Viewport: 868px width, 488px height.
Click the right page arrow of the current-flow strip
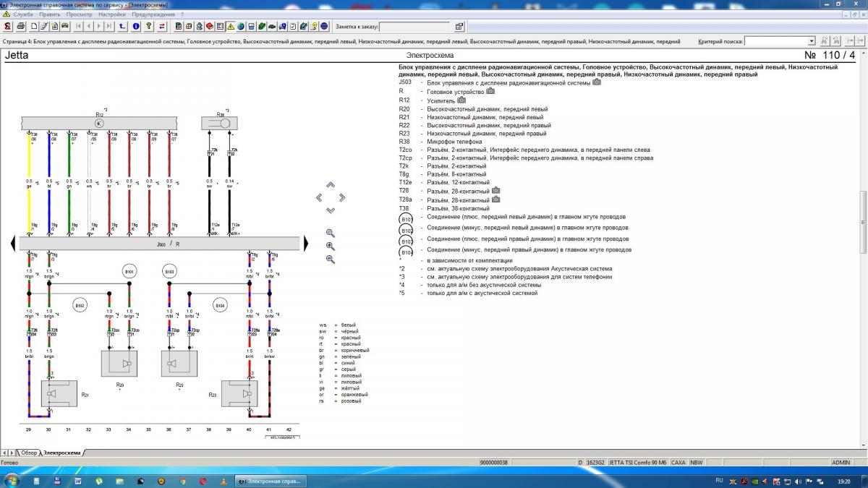[x=307, y=244]
